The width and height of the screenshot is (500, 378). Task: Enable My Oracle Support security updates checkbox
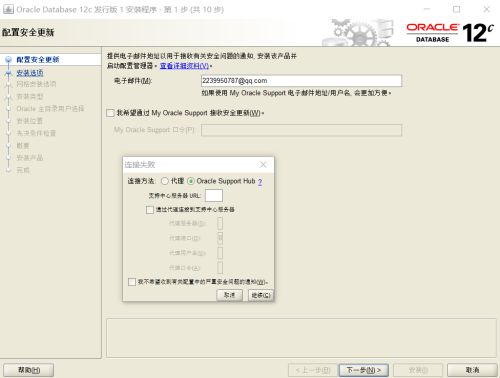click(x=110, y=113)
